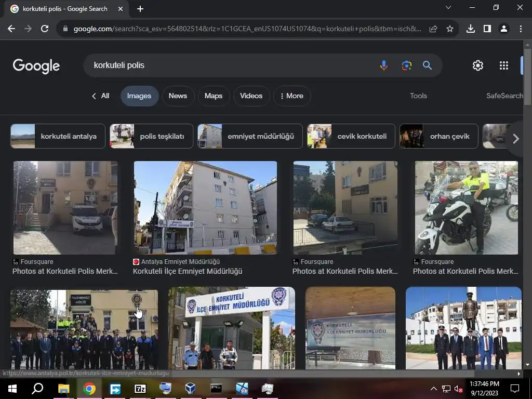The width and height of the screenshot is (532, 399).
Task: Open the Tools filter options
Action: (418, 96)
